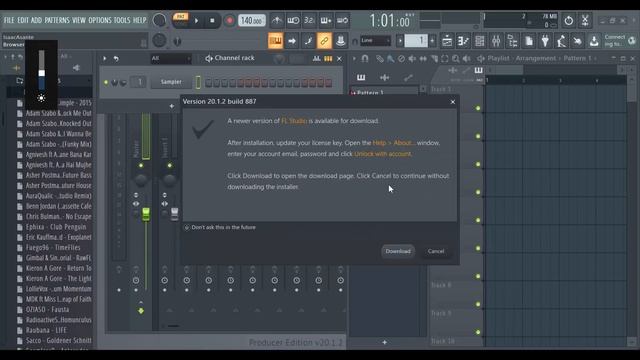Viewport: 640px width, 360px height.
Task: Select the Sampler channel green selector
Action: 198,82
